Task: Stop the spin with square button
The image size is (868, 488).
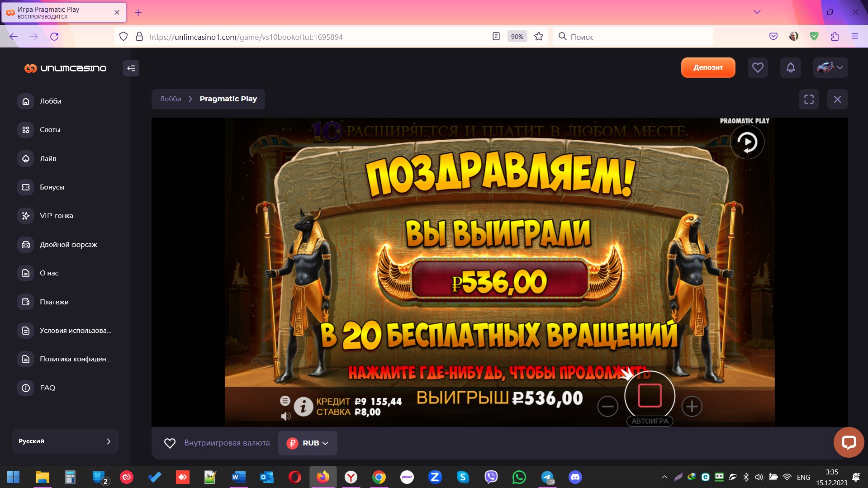Action: coord(650,396)
